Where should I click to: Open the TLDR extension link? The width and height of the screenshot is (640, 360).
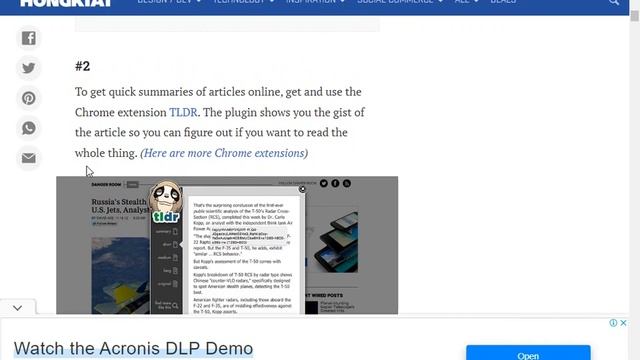click(x=183, y=112)
